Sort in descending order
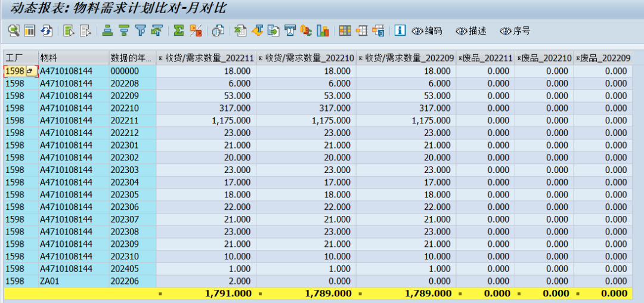 124,30
